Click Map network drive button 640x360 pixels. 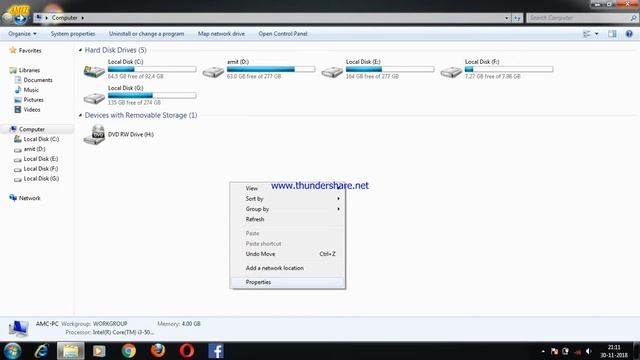coord(221,34)
